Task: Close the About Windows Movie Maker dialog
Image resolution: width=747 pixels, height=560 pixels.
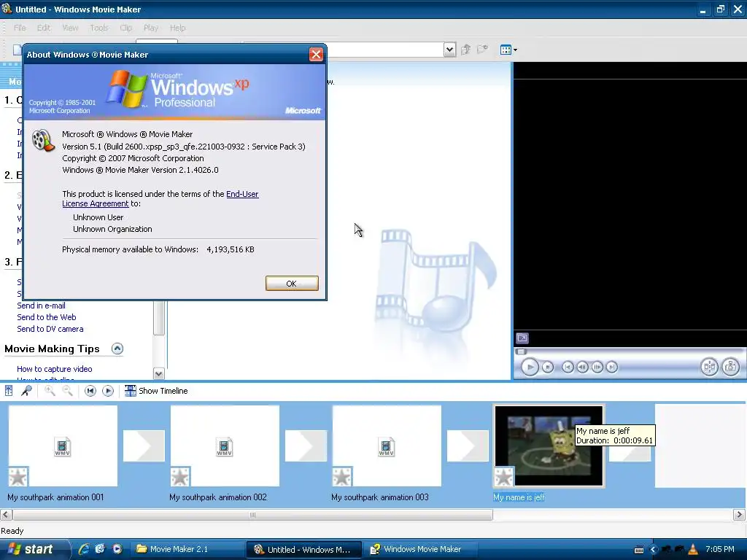Action: (316, 54)
